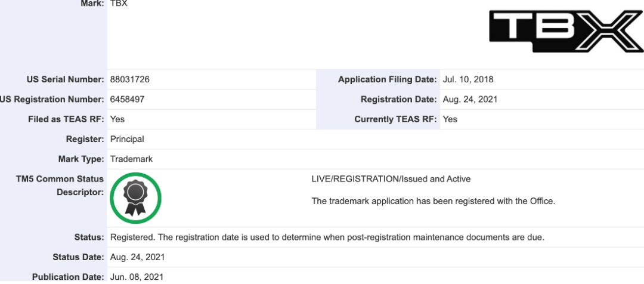Click the 'Mark' value TBX
Viewport: 644px width, 284px height.
click(119, 4)
